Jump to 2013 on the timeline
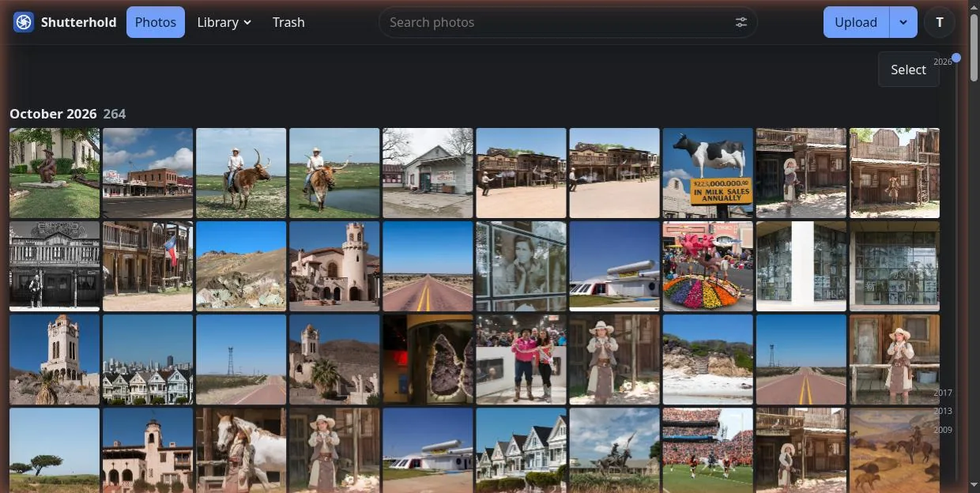 pos(943,411)
